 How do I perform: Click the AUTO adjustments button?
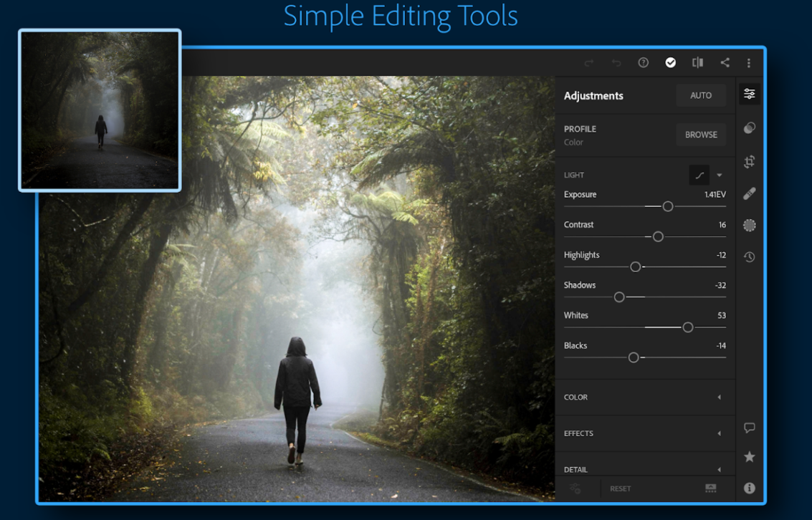point(700,95)
